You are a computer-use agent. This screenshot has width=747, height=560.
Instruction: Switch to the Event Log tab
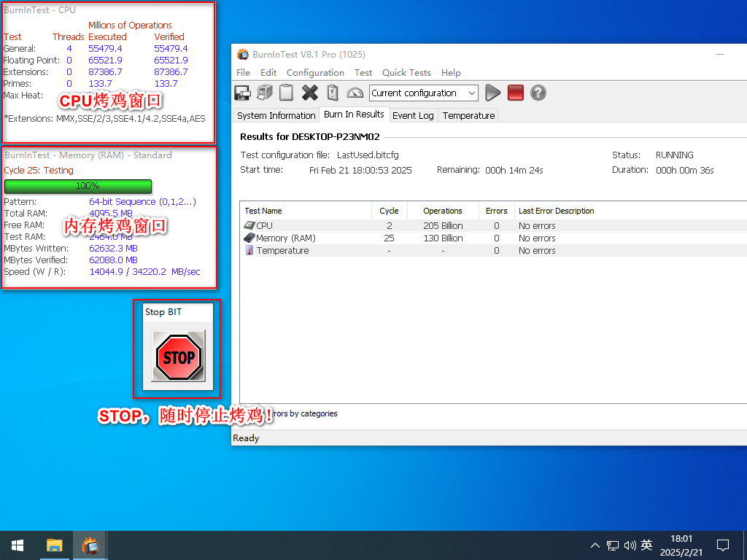(x=413, y=116)
